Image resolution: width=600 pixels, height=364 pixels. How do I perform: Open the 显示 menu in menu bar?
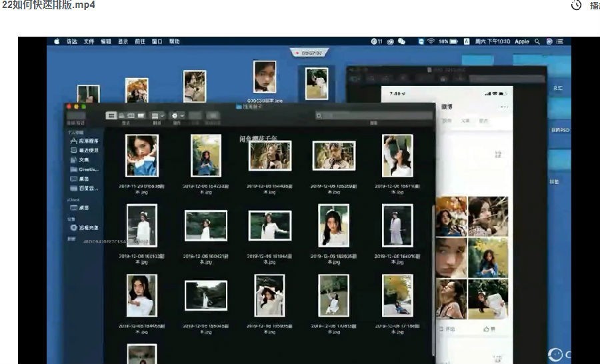[x=123, y=41]
